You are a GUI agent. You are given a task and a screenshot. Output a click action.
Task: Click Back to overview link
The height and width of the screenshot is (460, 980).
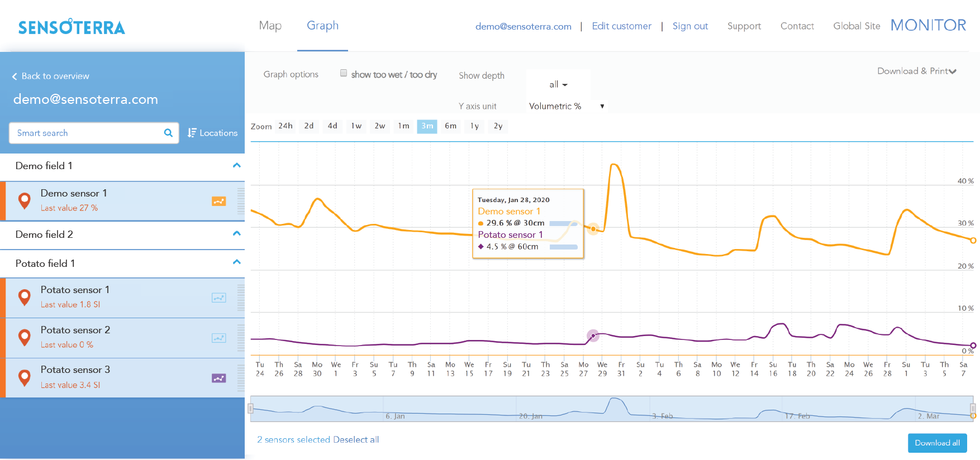point(55,76)
